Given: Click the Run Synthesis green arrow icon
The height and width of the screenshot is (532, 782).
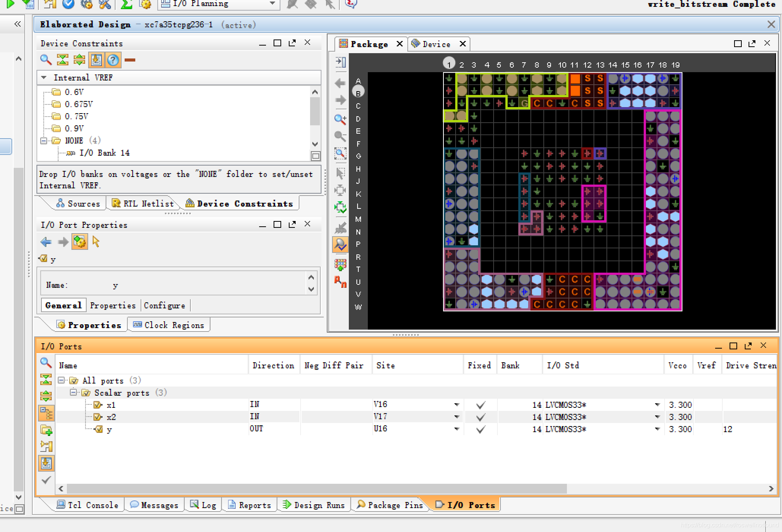Looking at the screenshot, I should tap(11, 4).
